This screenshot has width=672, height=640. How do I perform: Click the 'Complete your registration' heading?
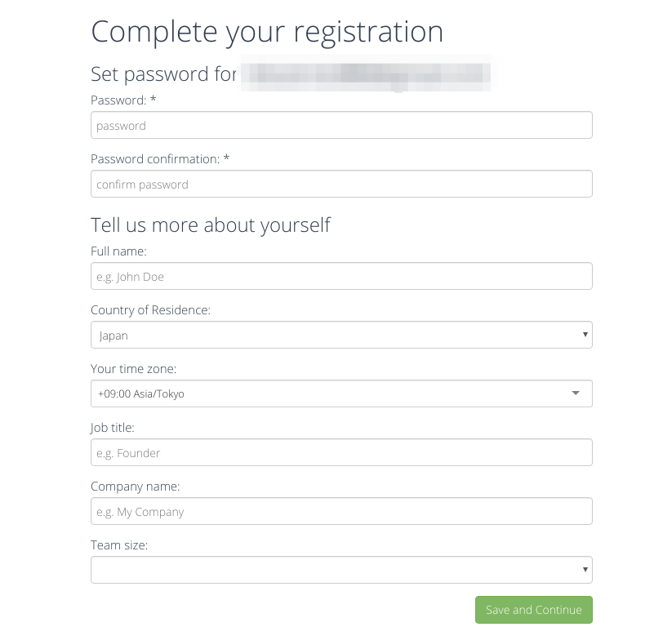tap(268, 31)
